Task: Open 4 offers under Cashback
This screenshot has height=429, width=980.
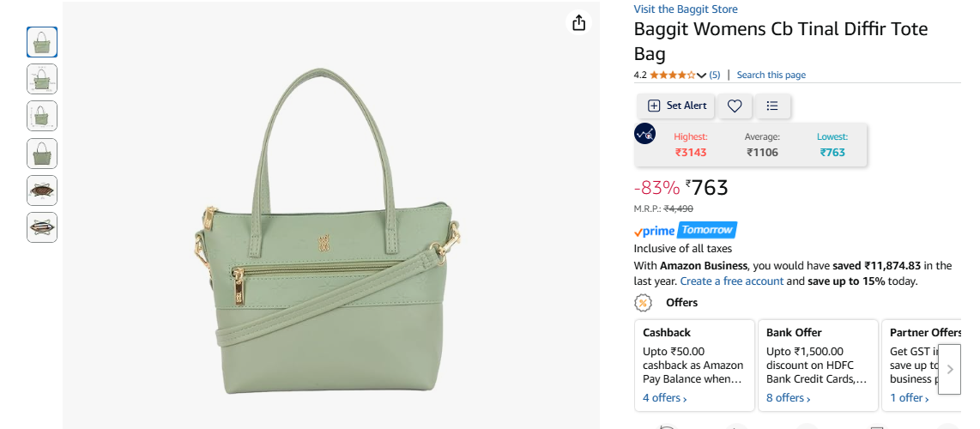Action: coord(664,398)
